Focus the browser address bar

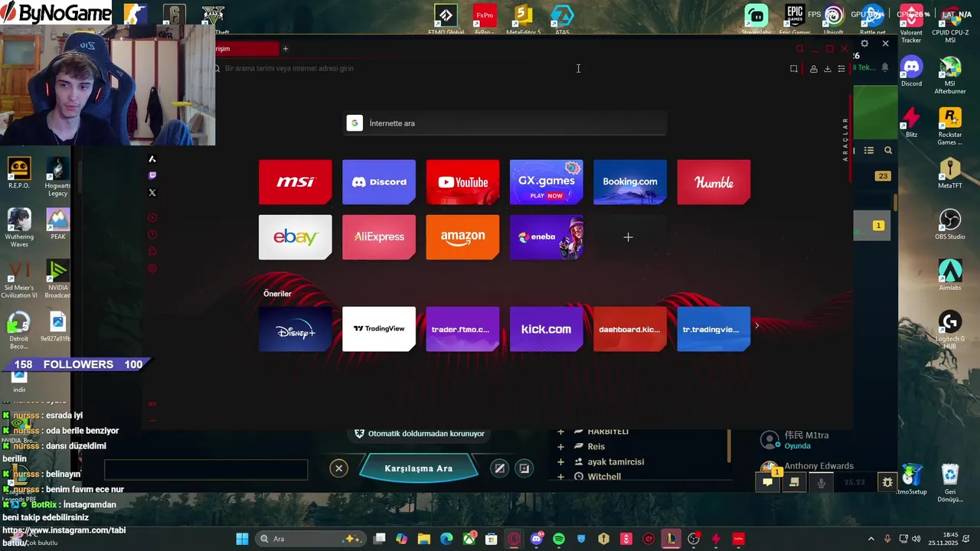(x=498, y=68)
